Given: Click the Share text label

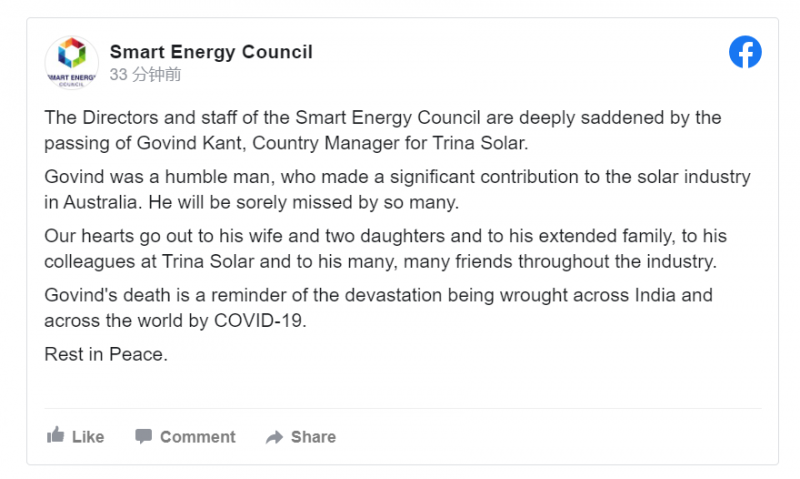Looking at the screenshot, I should (313, 437).
